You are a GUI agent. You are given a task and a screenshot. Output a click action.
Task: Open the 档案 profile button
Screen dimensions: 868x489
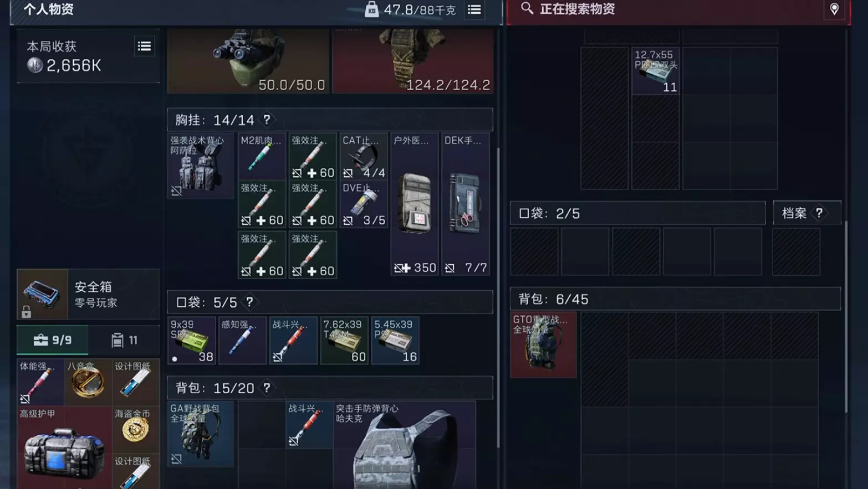[x=807, y=213]
